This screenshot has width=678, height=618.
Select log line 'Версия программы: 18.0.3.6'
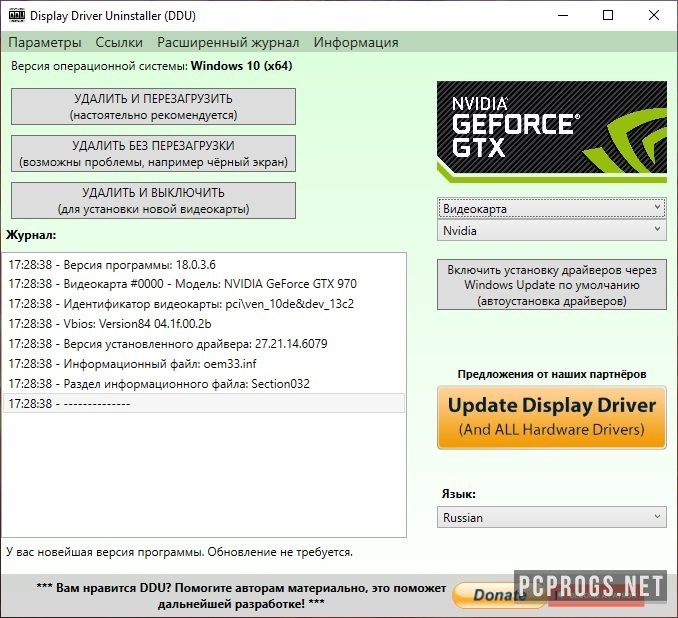[x=204, y=264]
